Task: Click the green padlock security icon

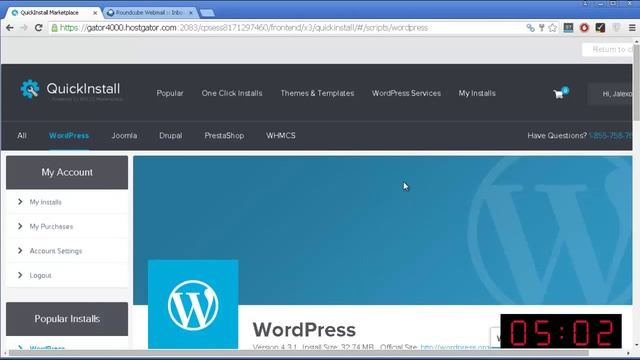Action: [x=54, y=28]
